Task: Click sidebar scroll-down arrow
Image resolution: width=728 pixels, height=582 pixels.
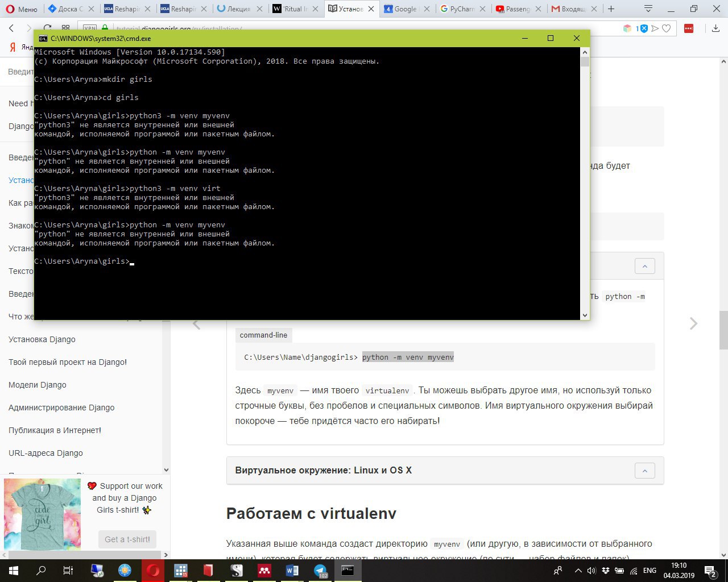Action: point(166,470)
